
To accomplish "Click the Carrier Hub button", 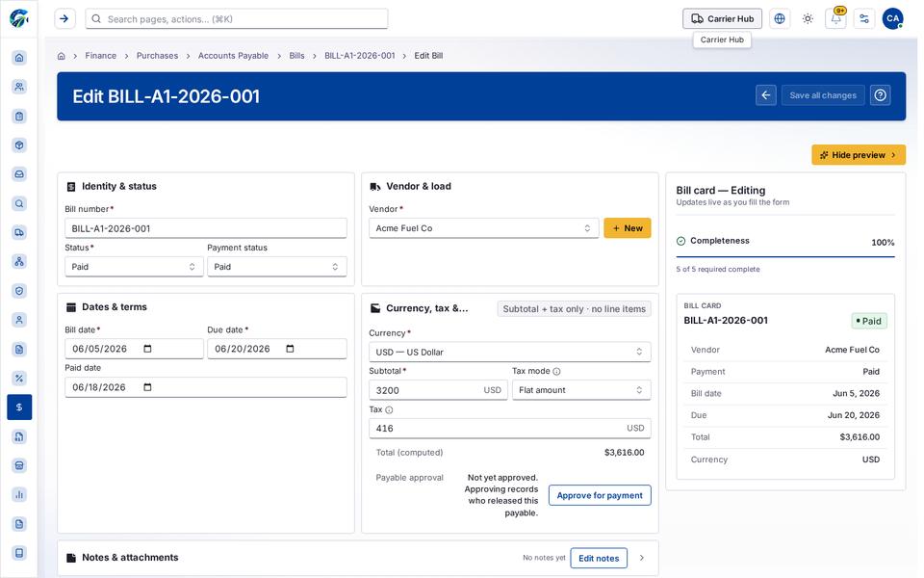I will tap(723, 18).
